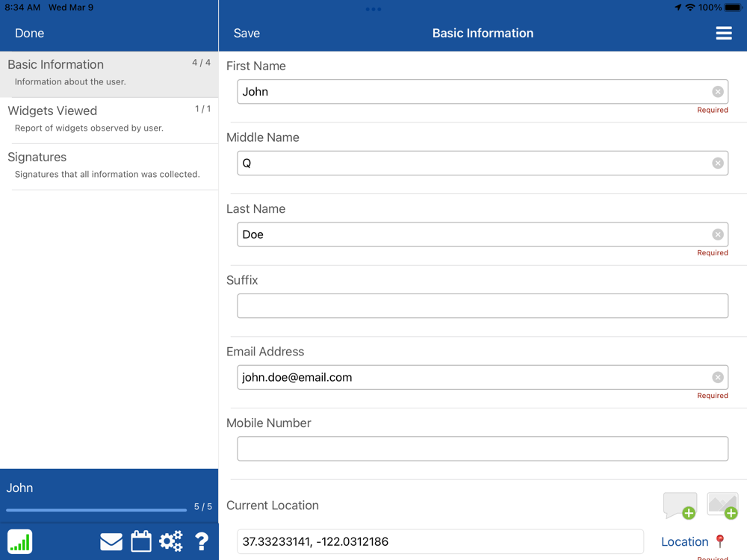The width and height of the screenshot is (747, 560).
Task: Tap the 'Current Location' label
Action: [x=273, y=505]
